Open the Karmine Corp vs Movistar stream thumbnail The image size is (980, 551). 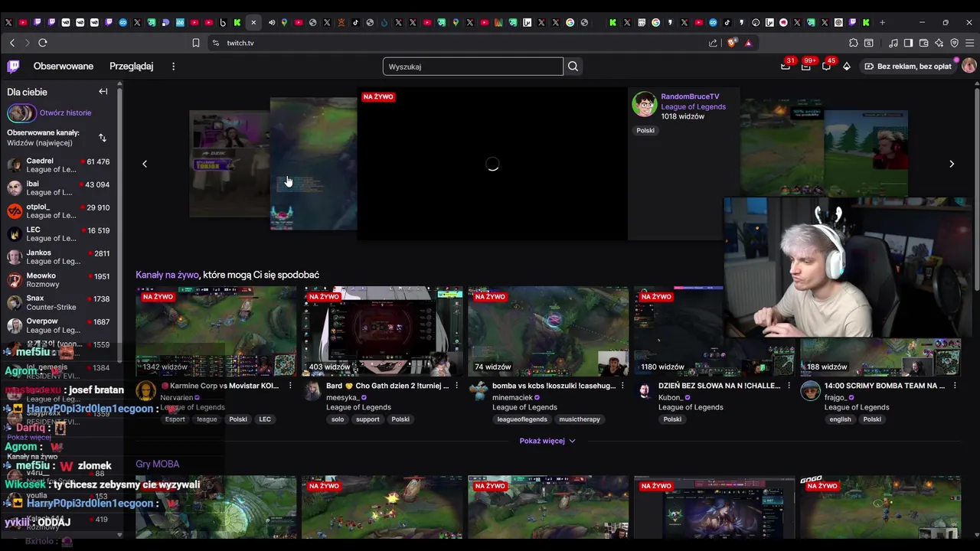[216, 331]
